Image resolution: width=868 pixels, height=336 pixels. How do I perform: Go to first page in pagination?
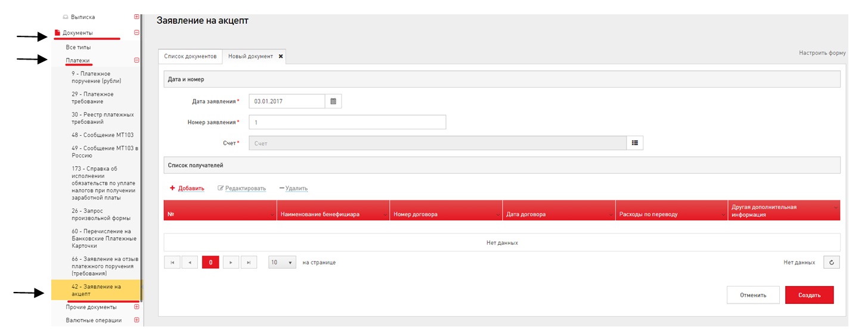point(172,262)
